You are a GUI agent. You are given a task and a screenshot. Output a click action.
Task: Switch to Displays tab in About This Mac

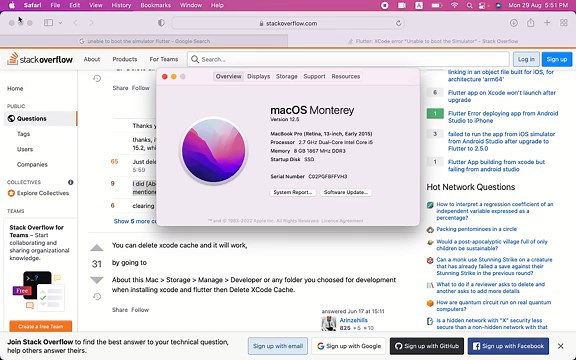[x=259, y=76]
